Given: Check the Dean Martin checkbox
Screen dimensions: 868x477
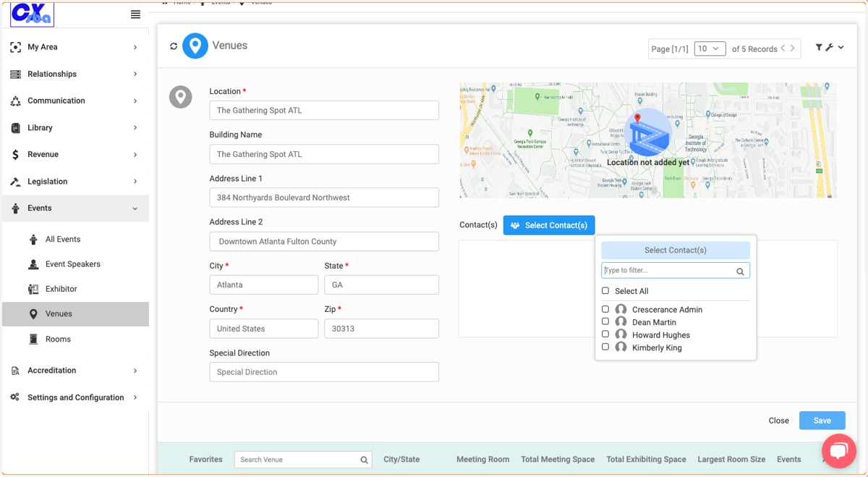Looking at the screenshot, I should click(605, 321).
